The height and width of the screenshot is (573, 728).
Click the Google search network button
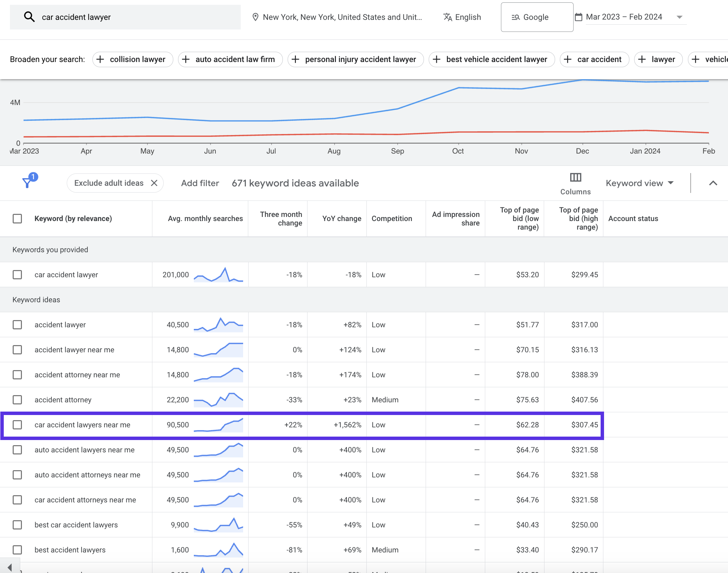tap(537, 17)
